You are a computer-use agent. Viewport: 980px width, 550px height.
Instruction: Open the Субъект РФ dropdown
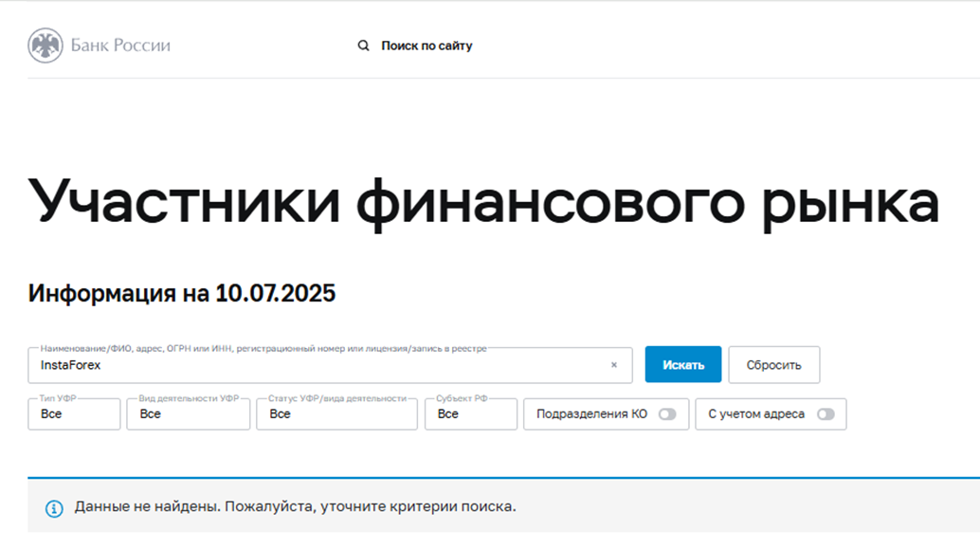471,413
